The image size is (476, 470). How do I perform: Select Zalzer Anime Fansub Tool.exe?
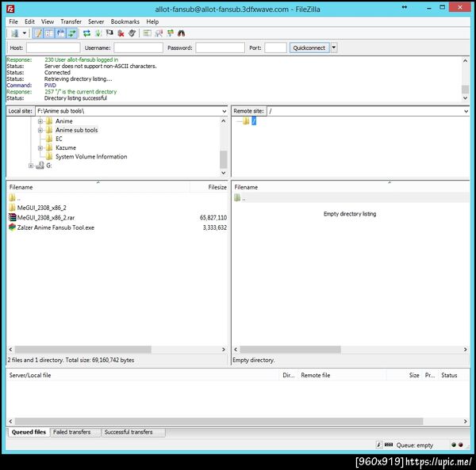pyautogui.click(x=56, y=227)
